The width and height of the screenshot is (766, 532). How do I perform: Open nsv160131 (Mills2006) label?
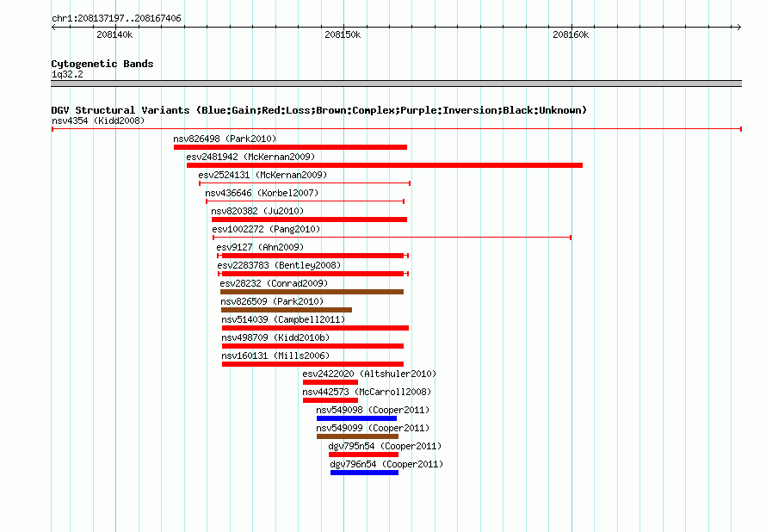[x=275, y=356]
